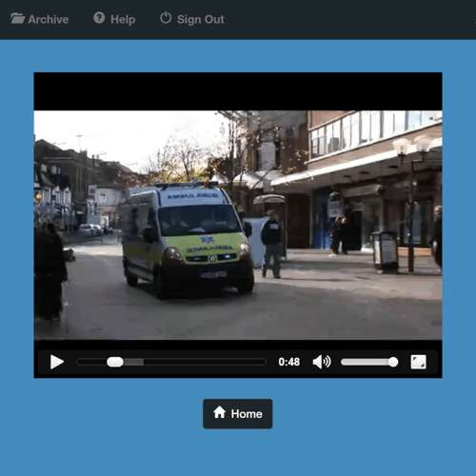This screenshot has height=476, width=476.
Task: Set the volume slider to maximum knob
Action: point(393,362)
